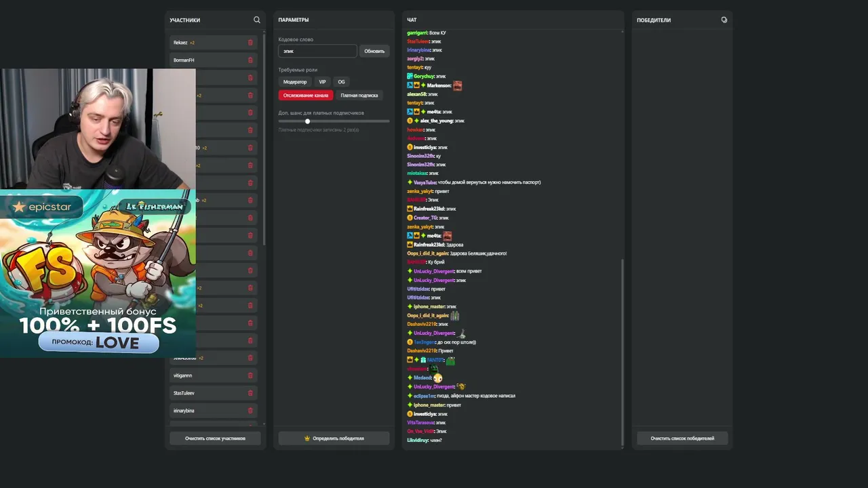This screenshot has height=488, width=868.
Task: Click chat username VasyaTube
Action: (425, 182)
